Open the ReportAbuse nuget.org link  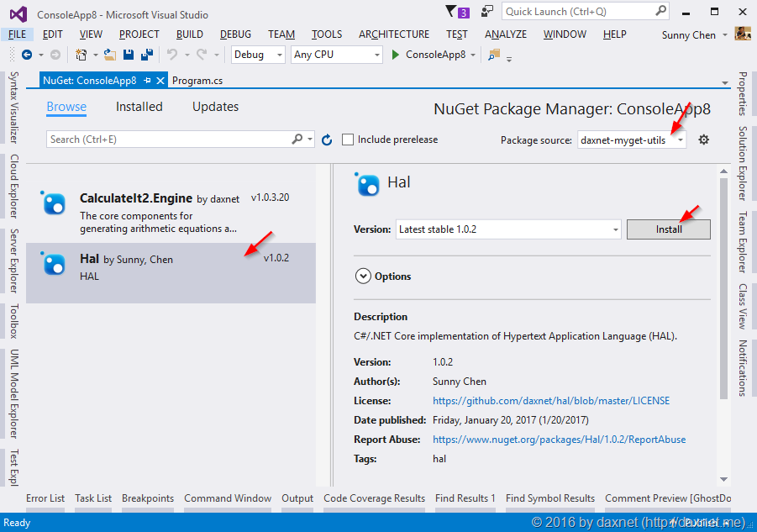(x=559, y=440)
